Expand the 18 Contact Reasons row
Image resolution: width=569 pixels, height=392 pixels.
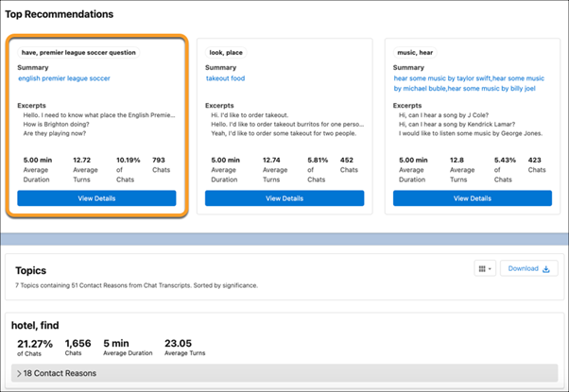284,373
